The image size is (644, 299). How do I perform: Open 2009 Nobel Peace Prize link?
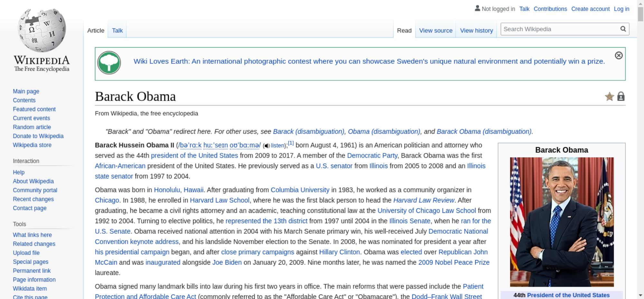[454, 262]
